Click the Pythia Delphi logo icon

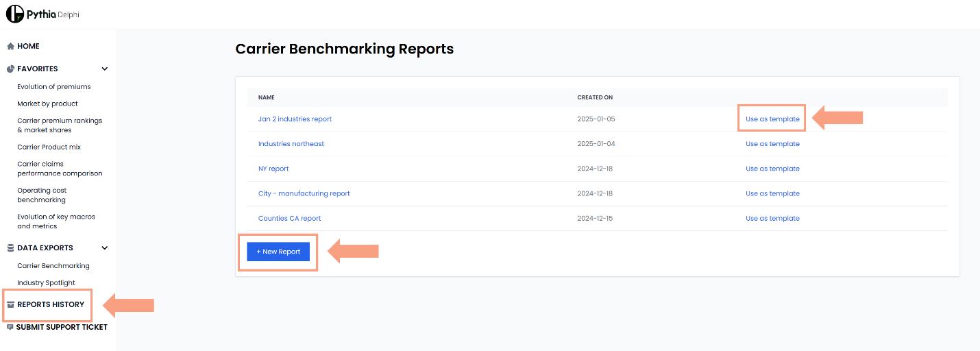tap(15, 14)
